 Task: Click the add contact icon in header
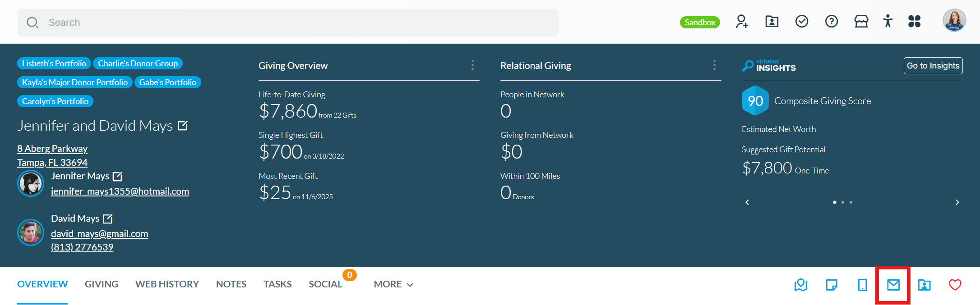(x=742, y=22)
